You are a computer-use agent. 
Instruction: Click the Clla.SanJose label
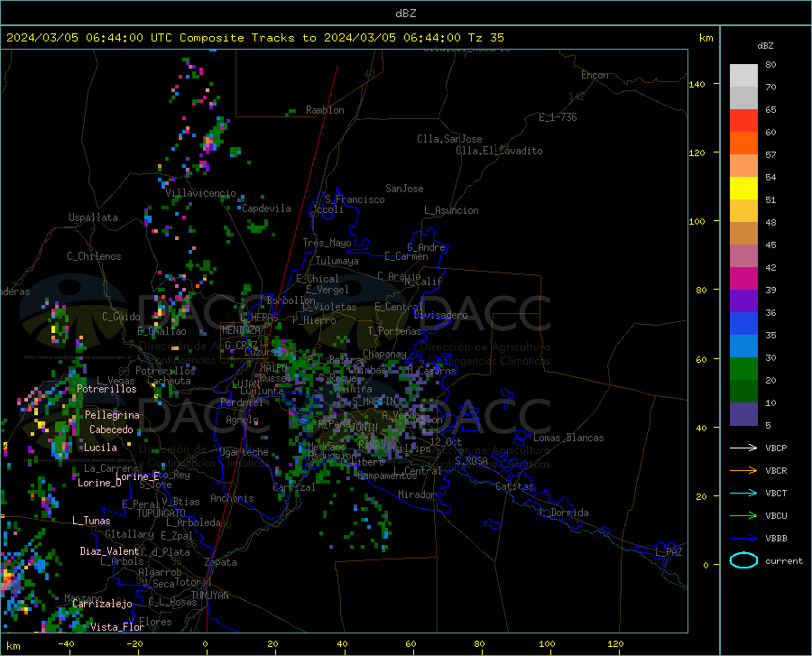point(449,139)
